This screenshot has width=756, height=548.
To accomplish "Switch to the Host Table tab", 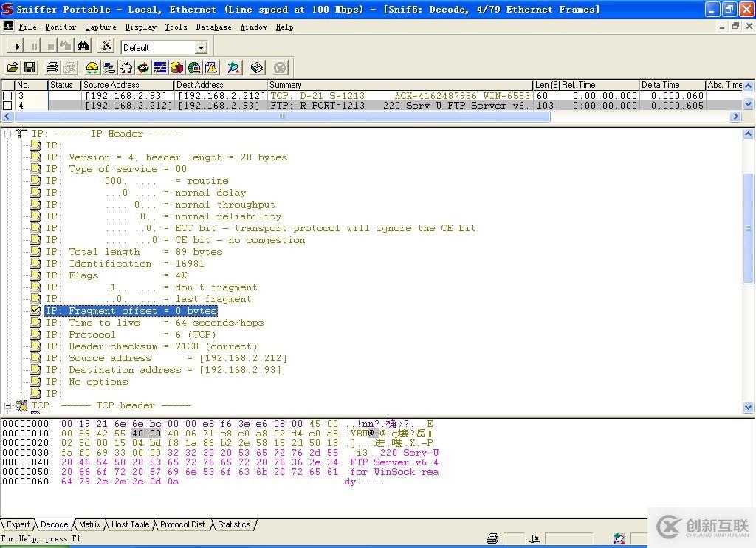I will (x=130, y=524).
